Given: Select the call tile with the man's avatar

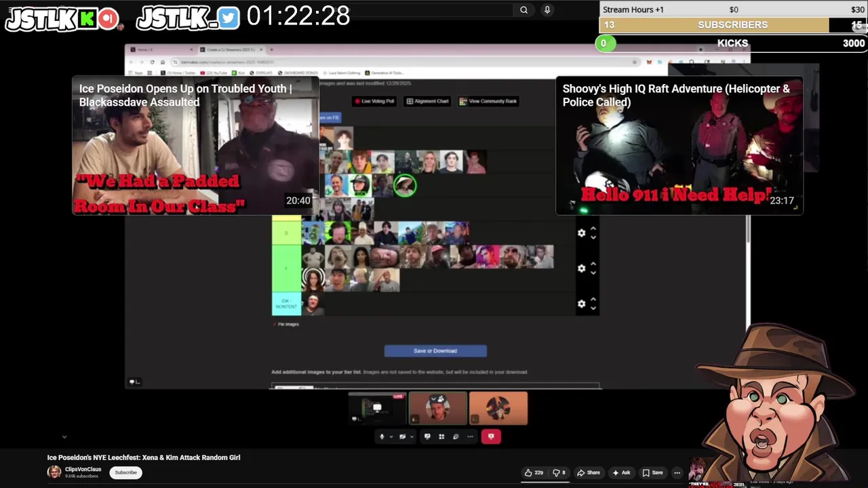Looking at the screenshot, I should [437, 409].
